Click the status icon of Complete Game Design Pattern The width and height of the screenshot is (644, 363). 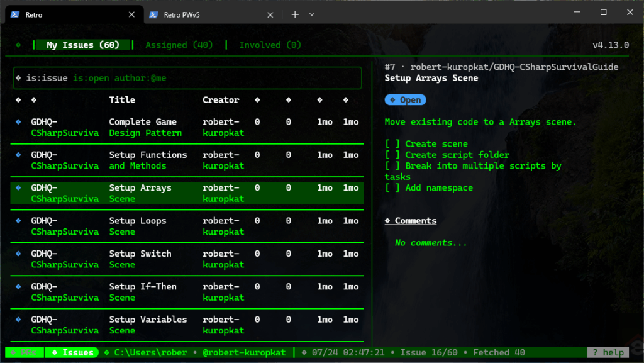pos(18,121)
